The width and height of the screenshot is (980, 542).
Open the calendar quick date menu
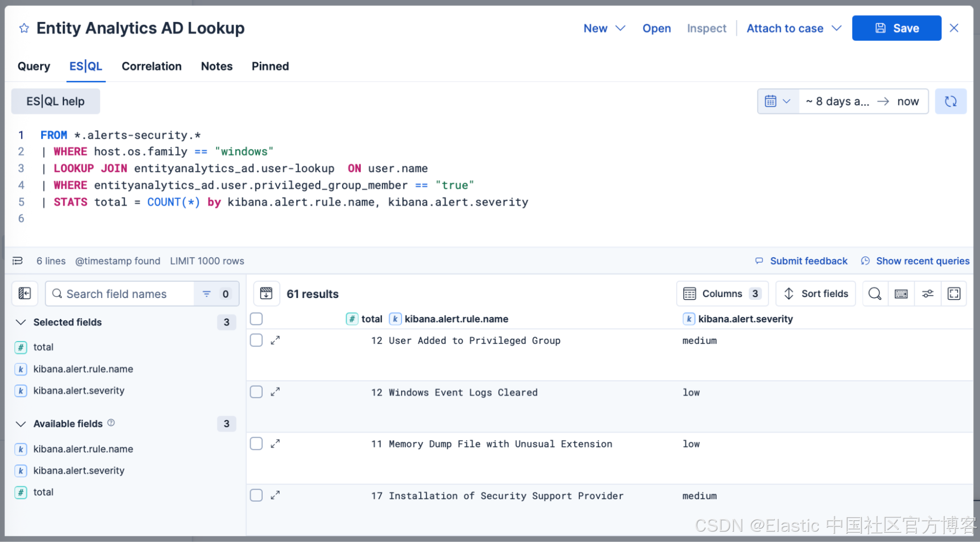click(778, 101)
